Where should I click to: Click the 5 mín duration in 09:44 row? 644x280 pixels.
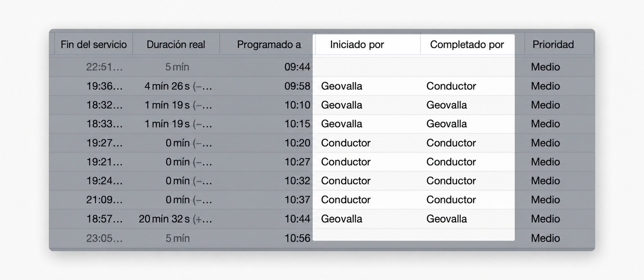pyautogui.click(x=177, y=67)
